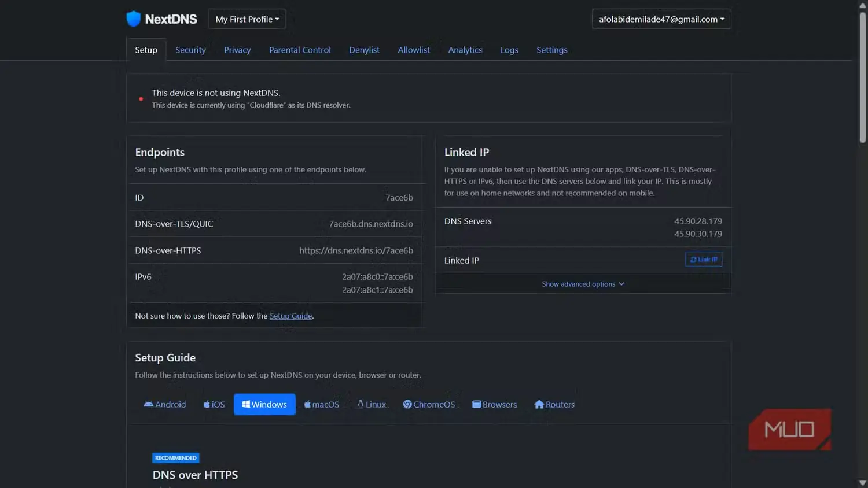Screen dimensions: 868x488
Task: Follow the Setup Guide link
Action: click(x=290, y=316)
